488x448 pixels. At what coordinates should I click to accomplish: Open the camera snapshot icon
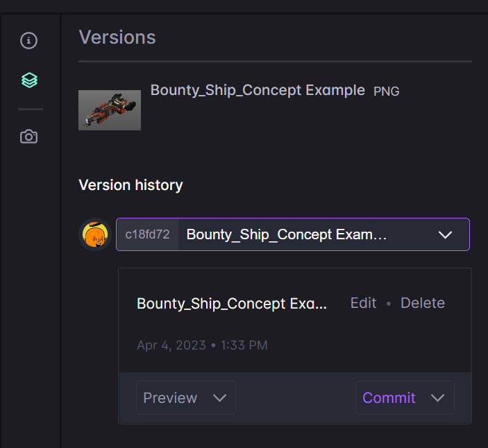[x=29, y=137]
